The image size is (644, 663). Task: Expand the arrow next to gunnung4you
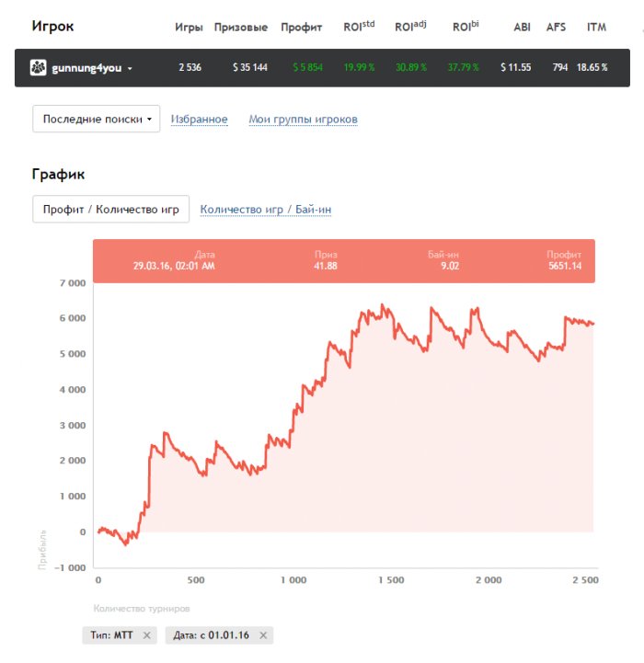(x=130, y=69)
